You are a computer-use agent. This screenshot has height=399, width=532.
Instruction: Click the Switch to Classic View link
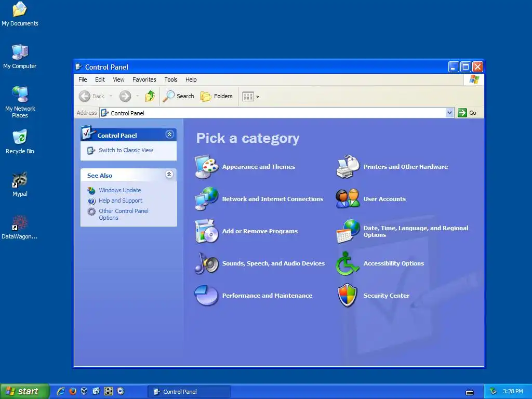(x=126, y=150)
